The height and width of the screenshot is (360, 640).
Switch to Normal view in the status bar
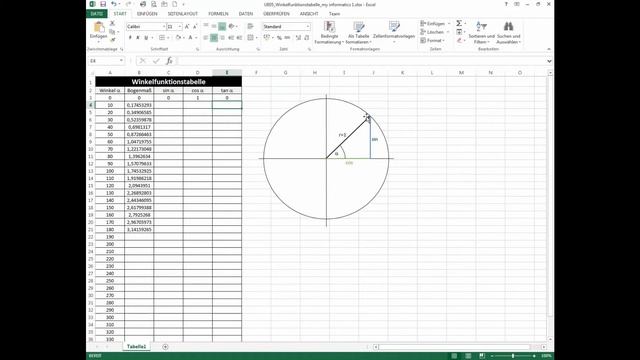tap(454, 356)
